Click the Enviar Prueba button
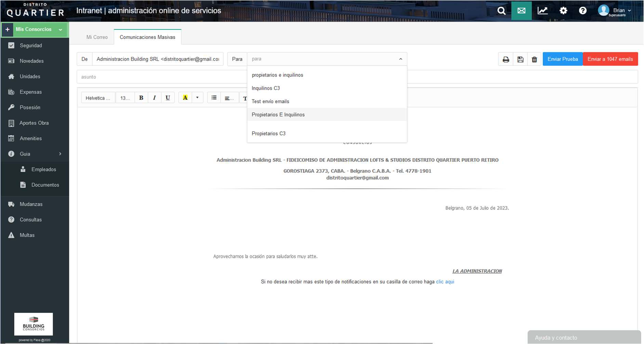644x344 pixels. [563, 59]
